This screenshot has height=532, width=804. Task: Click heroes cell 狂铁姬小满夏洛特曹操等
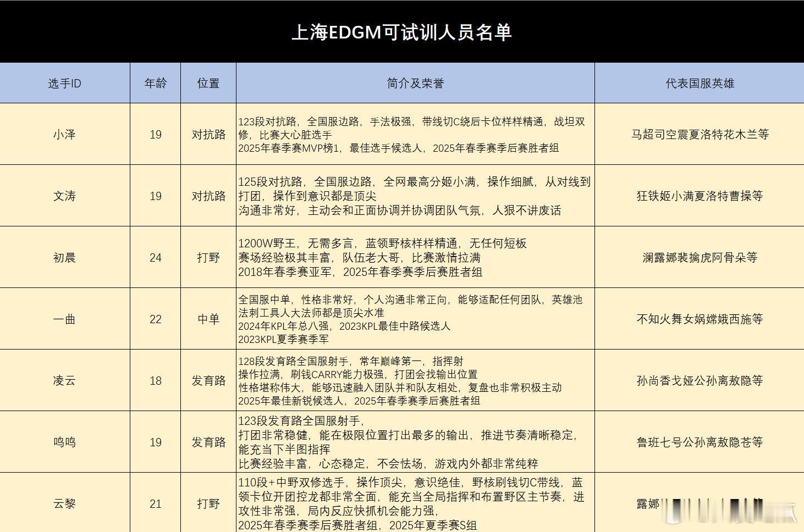[x=700, y=196]
